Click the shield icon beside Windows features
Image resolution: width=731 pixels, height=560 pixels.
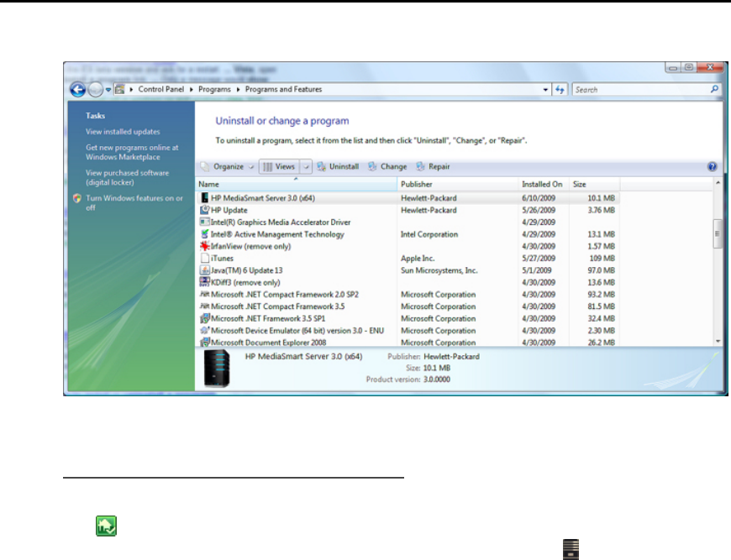coord(77,198)
